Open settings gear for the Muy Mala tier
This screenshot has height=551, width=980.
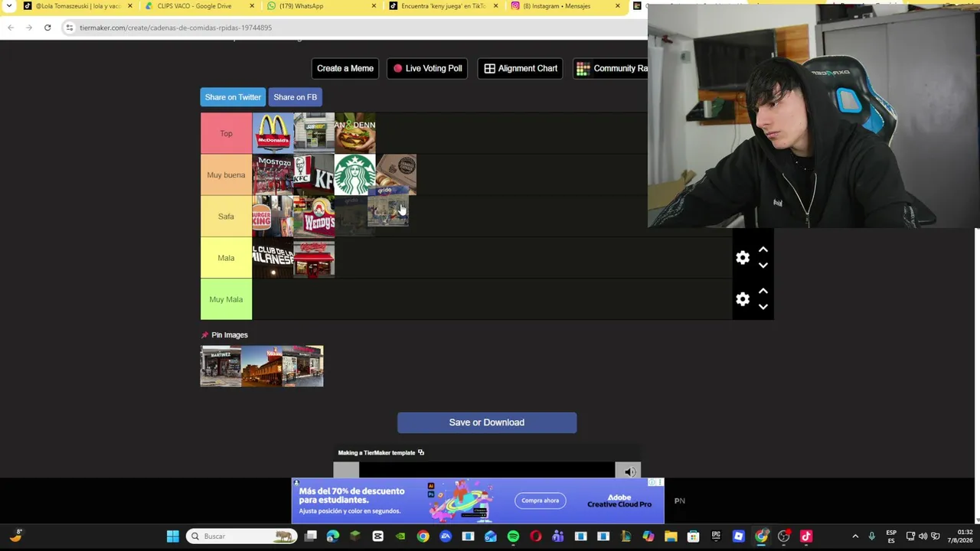[743, 299]
